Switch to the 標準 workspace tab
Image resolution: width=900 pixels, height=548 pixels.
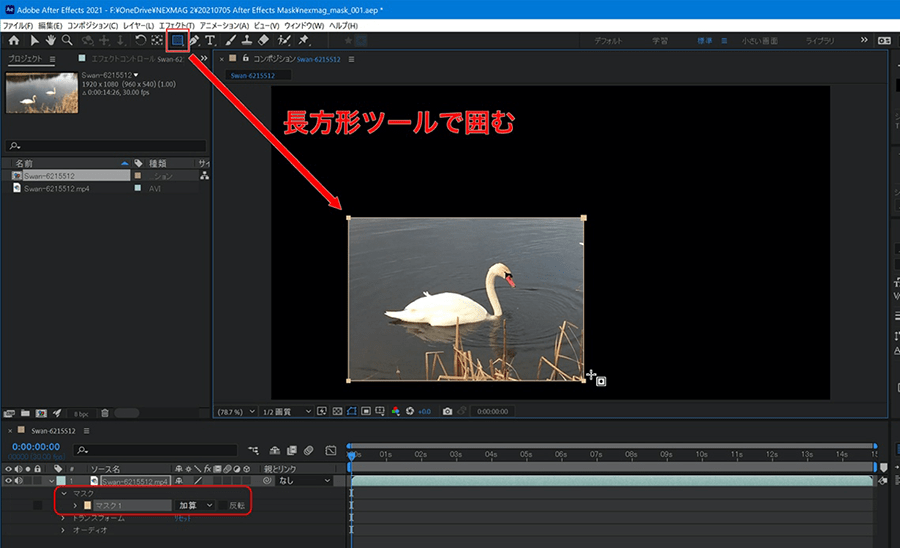[704, 41]
